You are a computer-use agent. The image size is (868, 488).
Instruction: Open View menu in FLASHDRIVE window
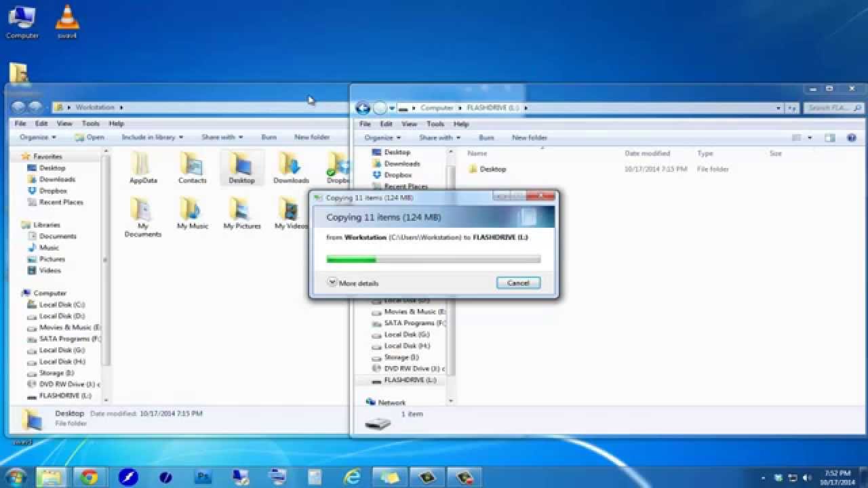(x=409, y=124)
